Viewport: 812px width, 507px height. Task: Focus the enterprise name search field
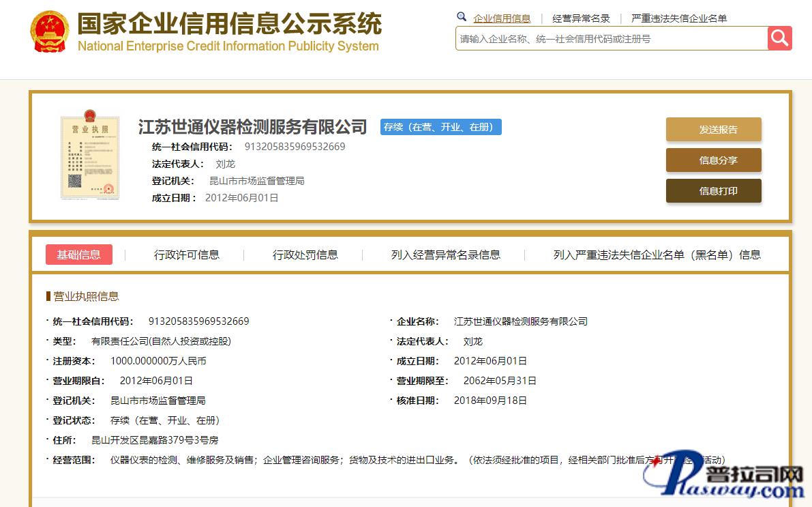610,39
